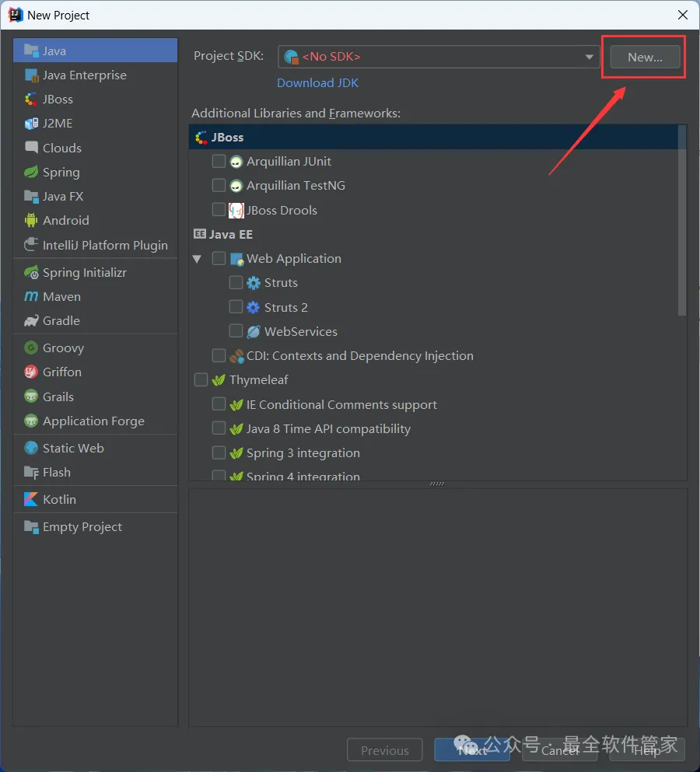Open the Project SDK dropdown arrow

pyautogui.click(x=589, y=57)
